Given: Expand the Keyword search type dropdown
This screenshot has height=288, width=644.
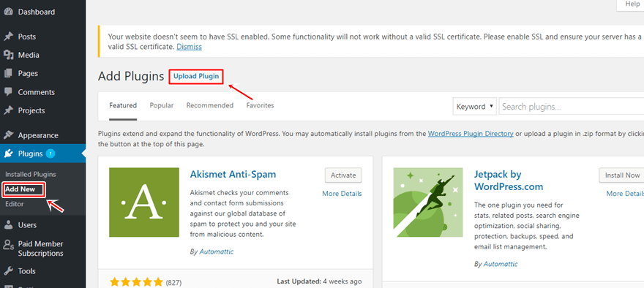Looking at the screenshot, I should click(475, 107).
